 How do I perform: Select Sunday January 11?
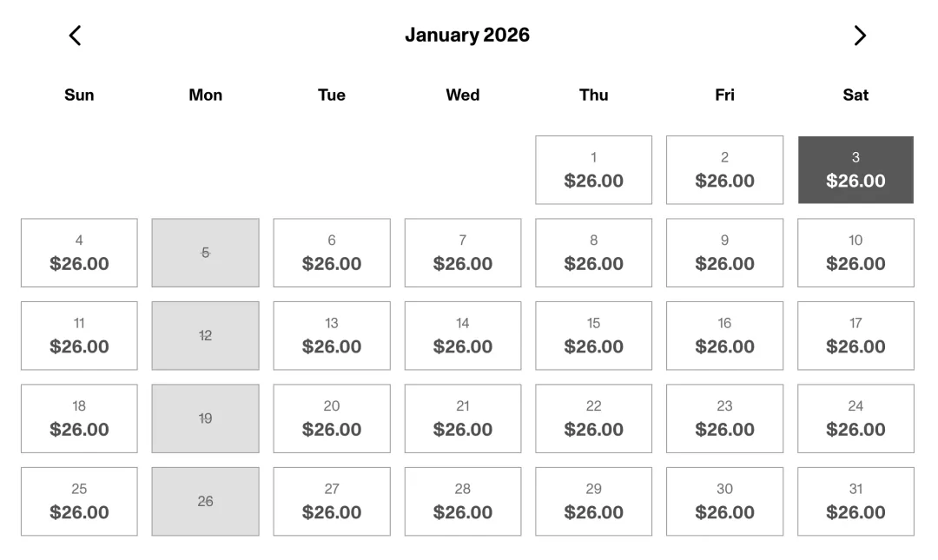point(79,336)
